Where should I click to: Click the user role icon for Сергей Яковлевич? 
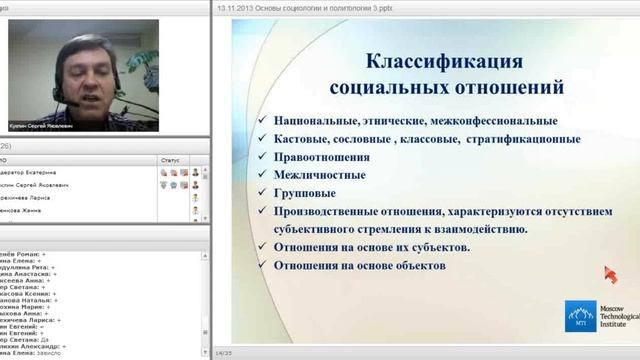[x=196, y=185]
